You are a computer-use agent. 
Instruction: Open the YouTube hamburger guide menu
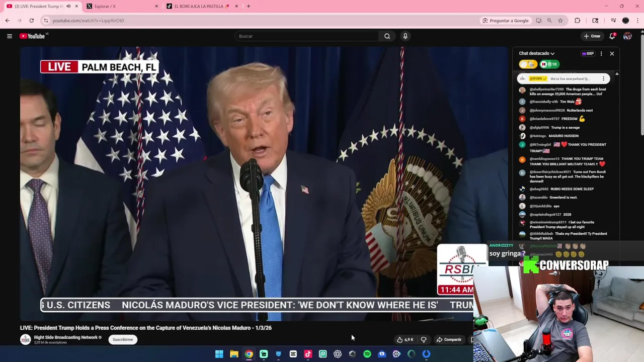[x=9, y=36]
